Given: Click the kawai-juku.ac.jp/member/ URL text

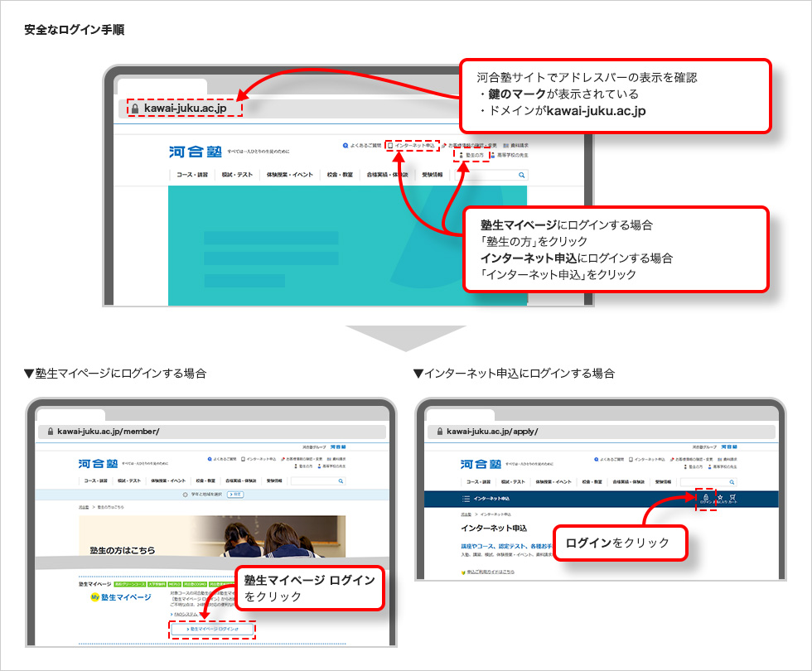Looking at the screenshot, I should coord(109,432).
